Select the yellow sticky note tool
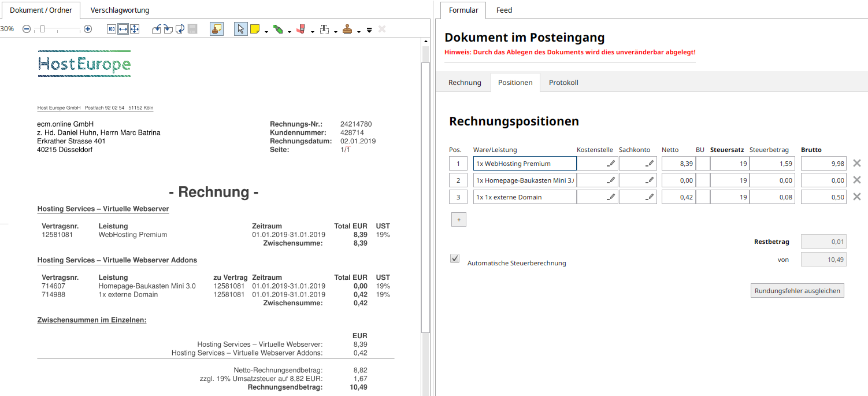Viewport: 868px width, 396px height. (x=255, y=29)
